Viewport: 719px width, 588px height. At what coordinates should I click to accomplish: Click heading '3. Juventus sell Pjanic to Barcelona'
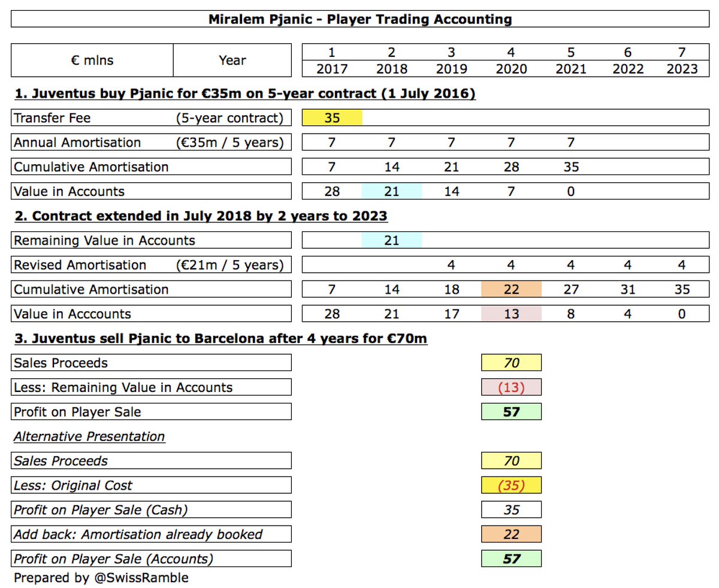(x=220, y=339)
